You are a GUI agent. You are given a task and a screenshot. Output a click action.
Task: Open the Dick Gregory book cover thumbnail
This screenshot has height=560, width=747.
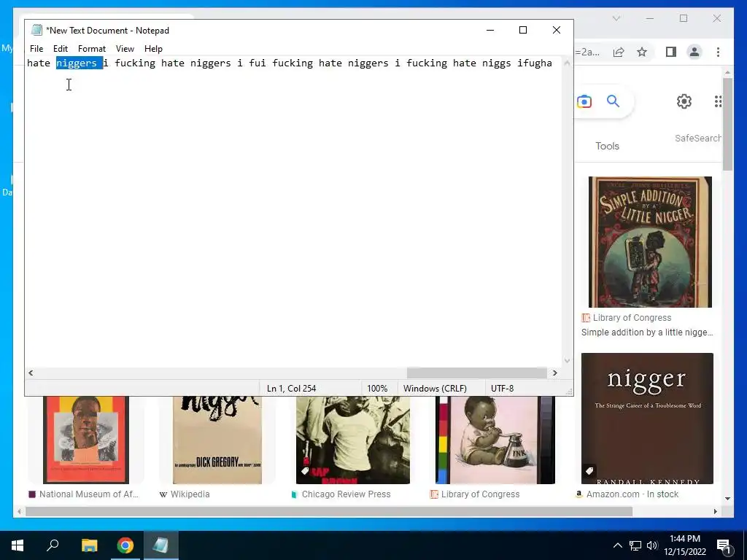(x=217, y=440)
